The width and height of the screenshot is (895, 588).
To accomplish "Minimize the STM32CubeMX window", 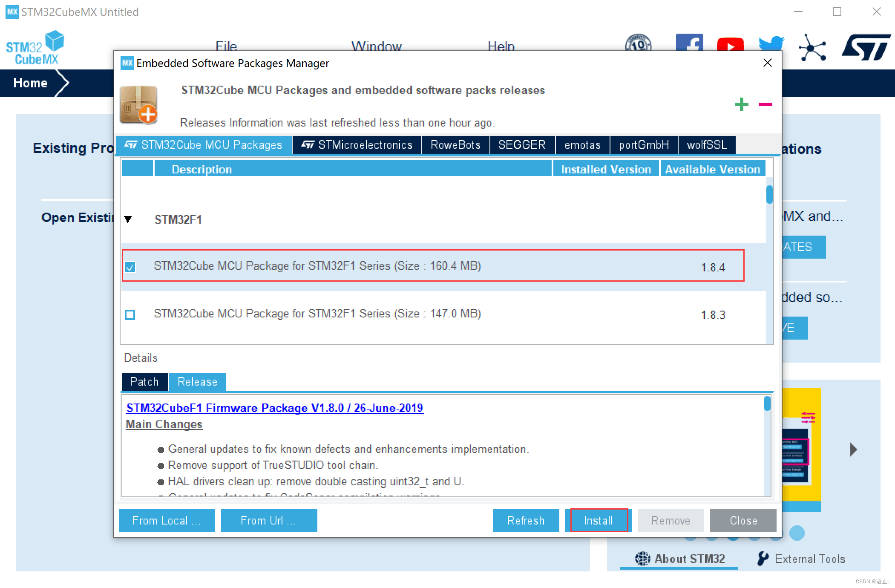I will 798,12.
